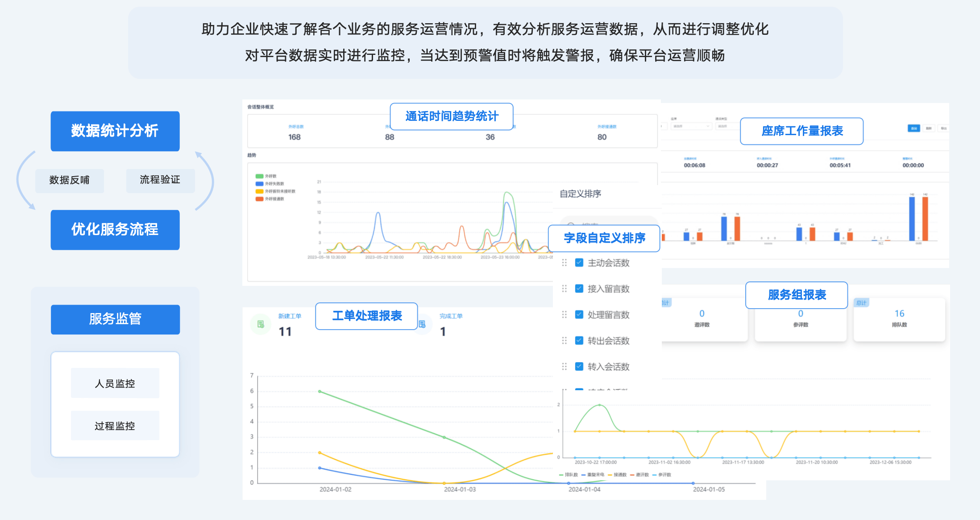Open the 座席 select dropdown
This screenshot has height=520, width=980.
coord(691,127)
